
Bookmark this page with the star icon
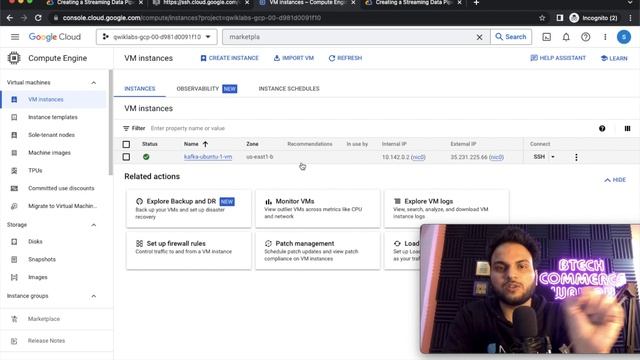click(x=542, y=18)
